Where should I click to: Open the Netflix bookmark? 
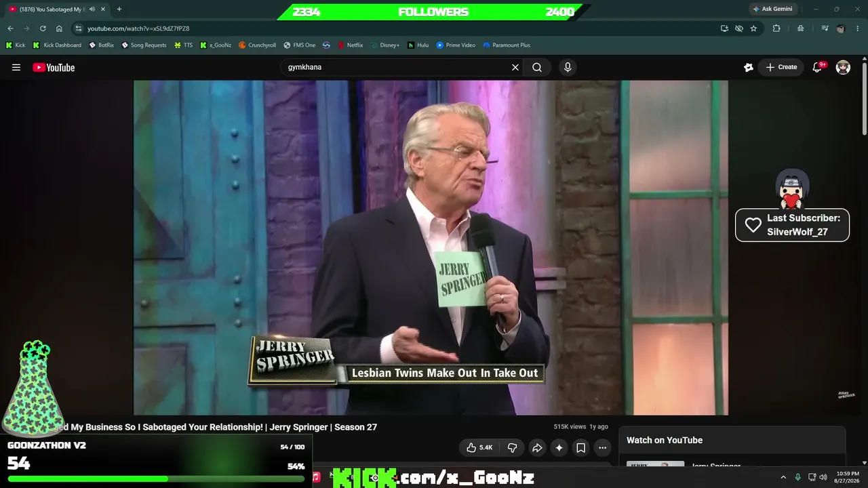351,45
